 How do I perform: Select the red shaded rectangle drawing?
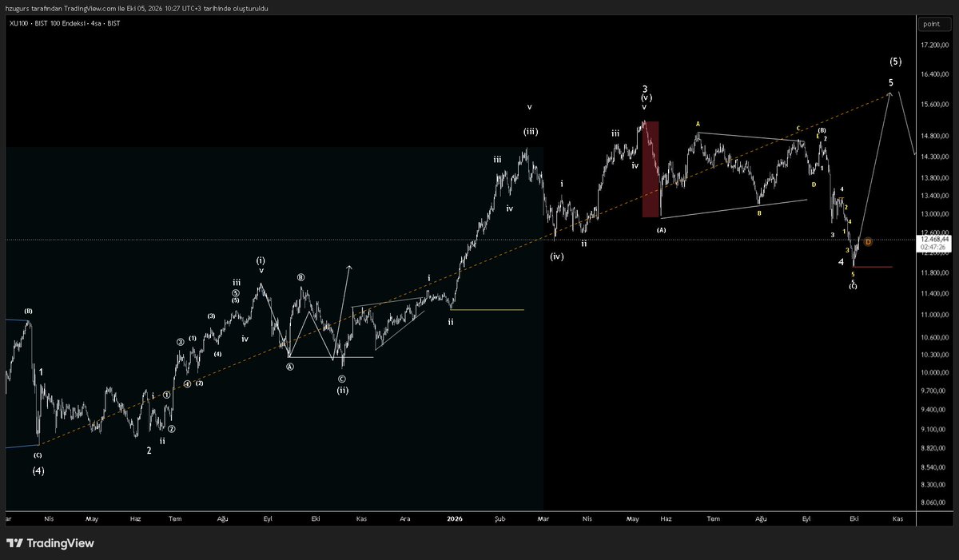point(651,169)
